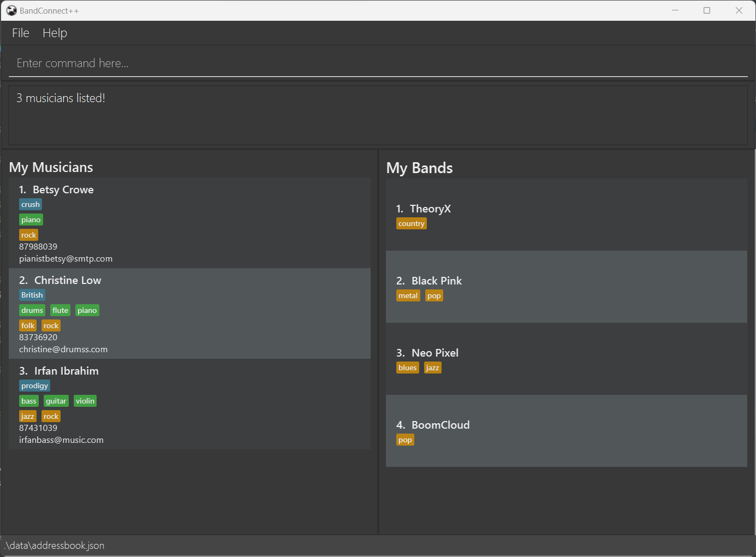Click Christine Low's drums tag

pyautogui.click(x=32, y=311)
